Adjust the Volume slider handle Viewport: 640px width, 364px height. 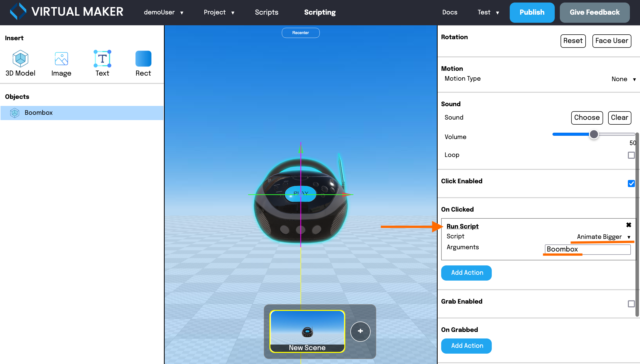coord(594,134)
